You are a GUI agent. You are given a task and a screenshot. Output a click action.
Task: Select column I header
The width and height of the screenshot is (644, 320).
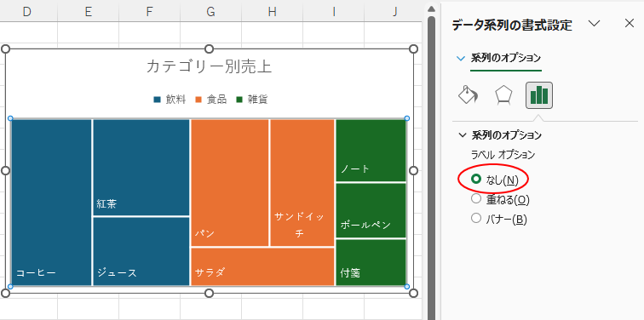tap(334, 12)
